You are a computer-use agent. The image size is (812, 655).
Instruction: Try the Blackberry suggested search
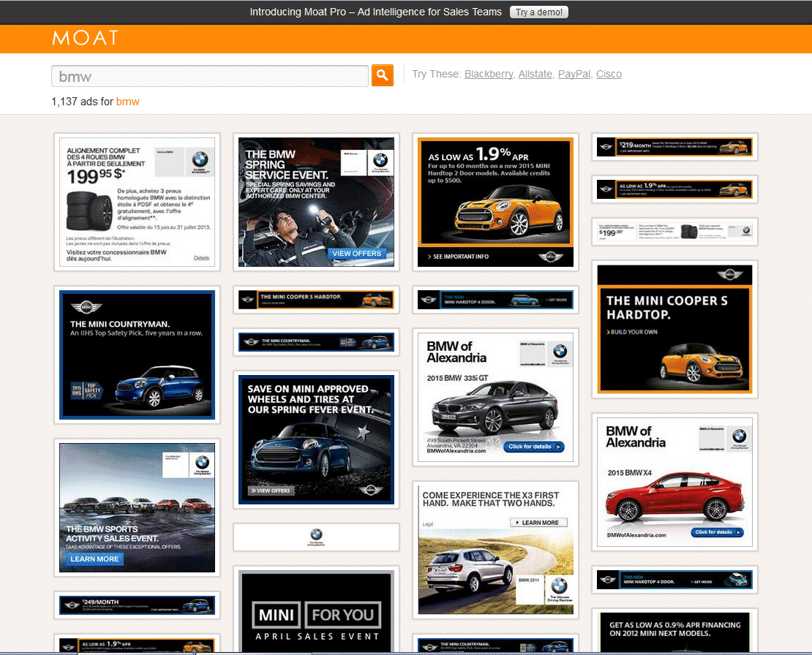click(x=489, y=74)
